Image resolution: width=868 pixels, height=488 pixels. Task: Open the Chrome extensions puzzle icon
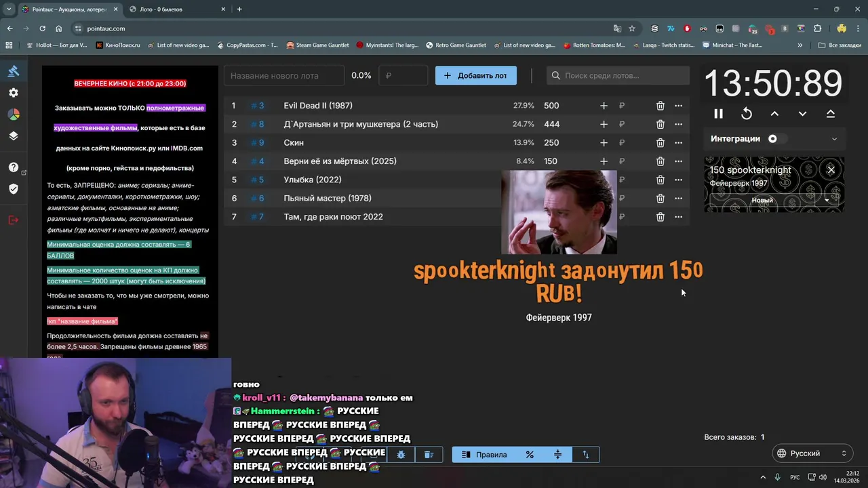817,28
